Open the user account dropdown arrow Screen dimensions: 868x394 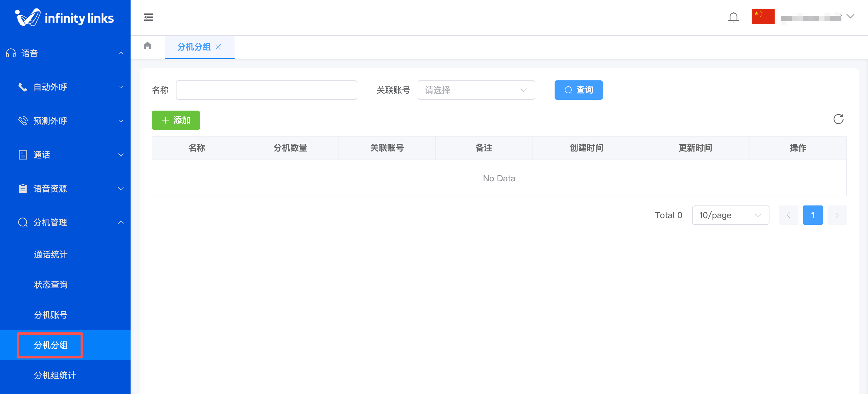850,16
